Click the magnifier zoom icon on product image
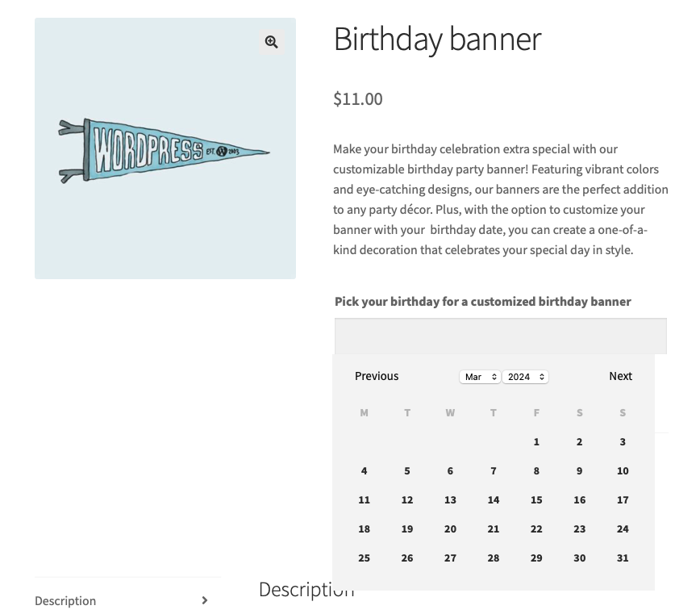The width and height of the screenshot is (700, 614). pos(272,42)
